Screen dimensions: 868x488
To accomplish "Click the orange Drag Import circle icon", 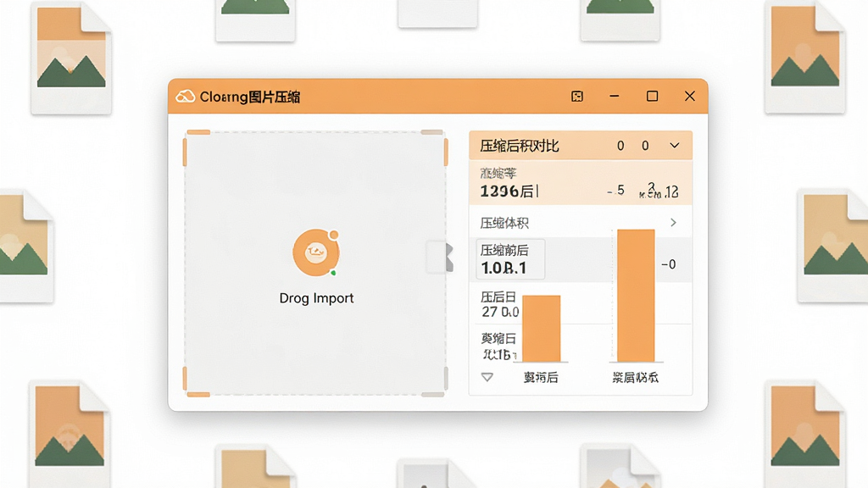I will [316, 252].
